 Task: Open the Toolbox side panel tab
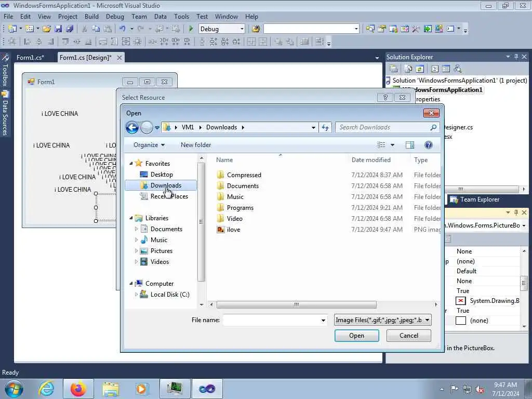(5, 71)
